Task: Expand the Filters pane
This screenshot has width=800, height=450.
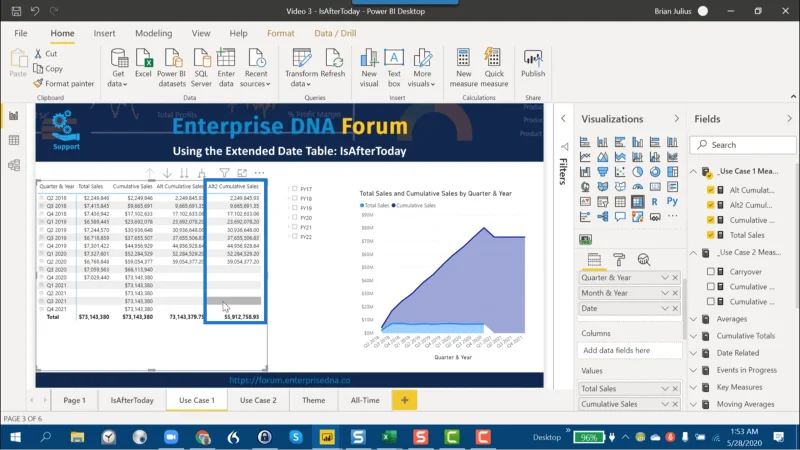Action: [563, 118]
